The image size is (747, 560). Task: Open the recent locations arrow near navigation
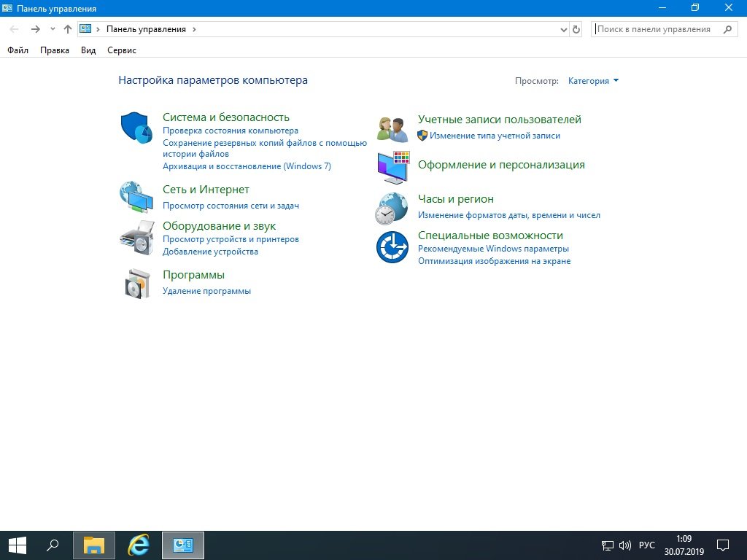point(53,29)
